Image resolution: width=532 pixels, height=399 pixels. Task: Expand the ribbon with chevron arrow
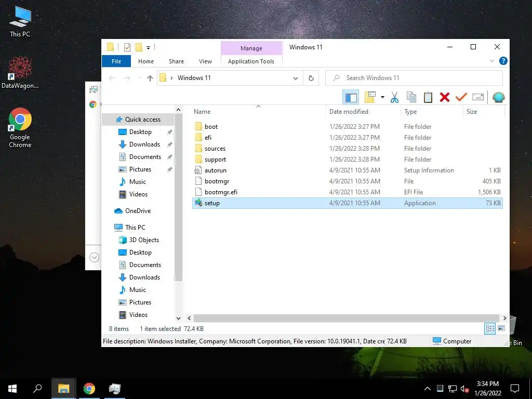491,61
